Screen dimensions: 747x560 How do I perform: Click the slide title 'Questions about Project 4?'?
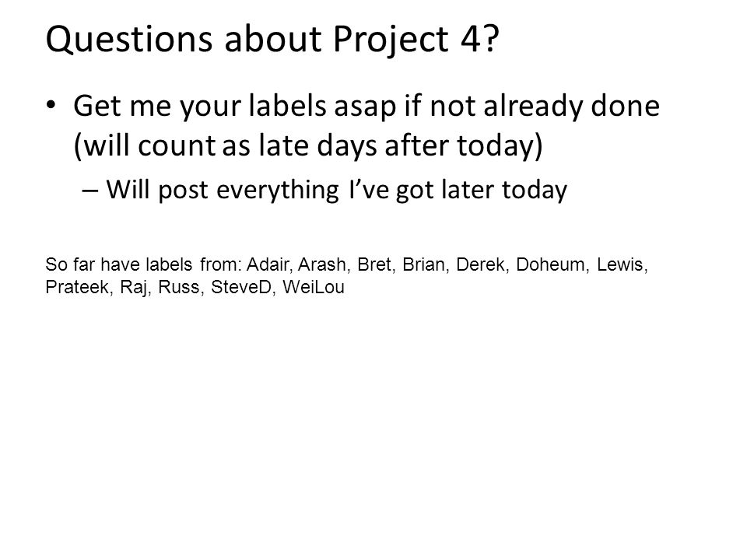pos(272,40)
